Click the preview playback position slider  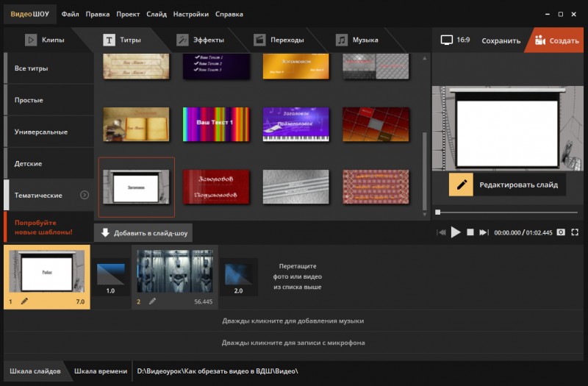(x=507, y=212)
